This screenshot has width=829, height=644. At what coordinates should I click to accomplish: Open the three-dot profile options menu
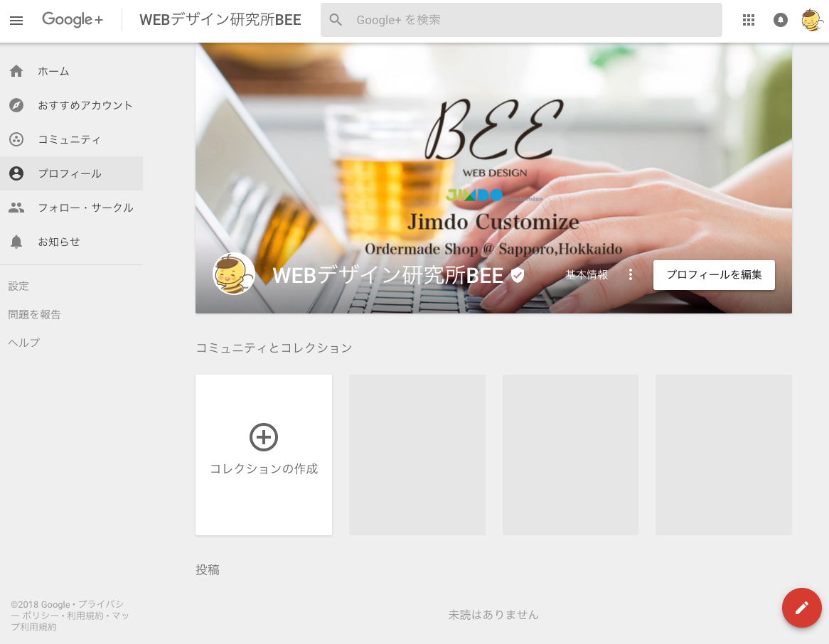(630, 274)
